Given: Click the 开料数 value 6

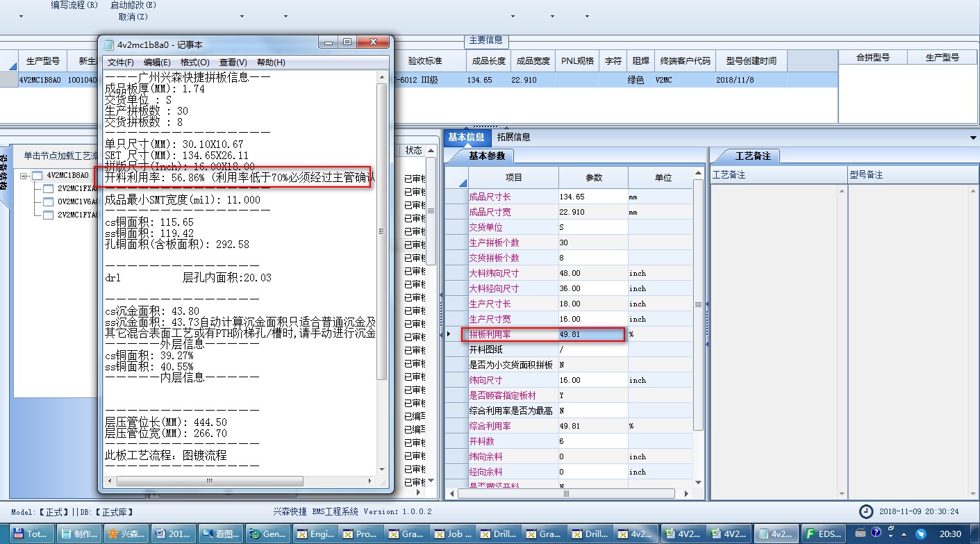Looking at the screenshot, I should [592, 441].
